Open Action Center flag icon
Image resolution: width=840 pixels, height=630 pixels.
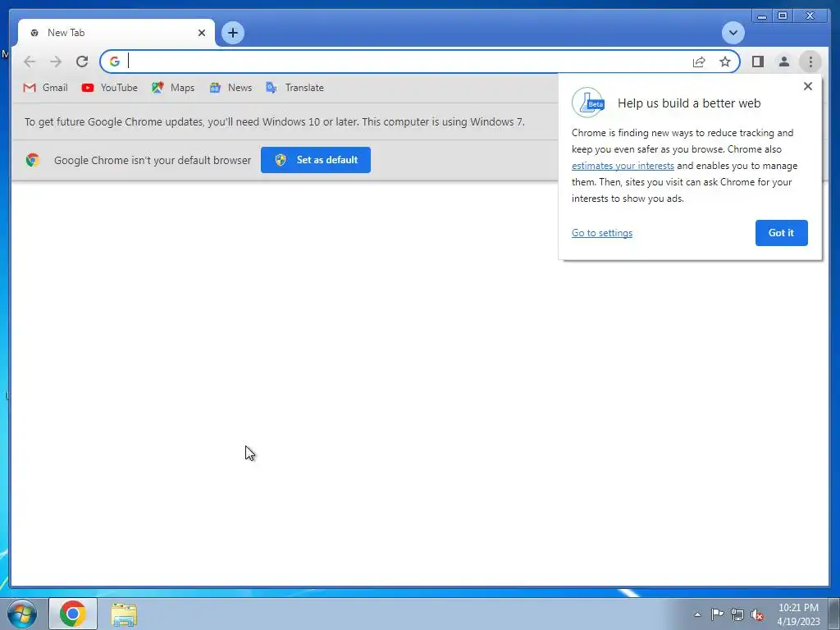point(717,614)
